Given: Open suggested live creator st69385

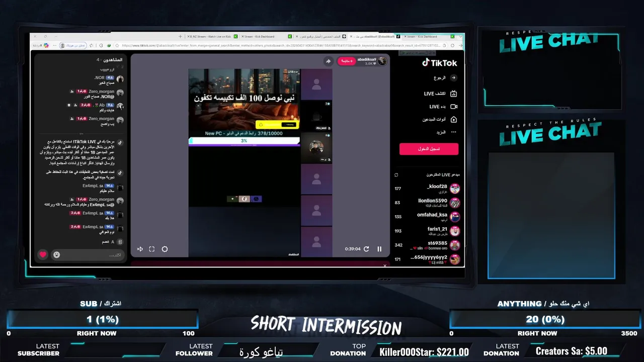Looking at the screenshot, I should (x=428, y=245).
